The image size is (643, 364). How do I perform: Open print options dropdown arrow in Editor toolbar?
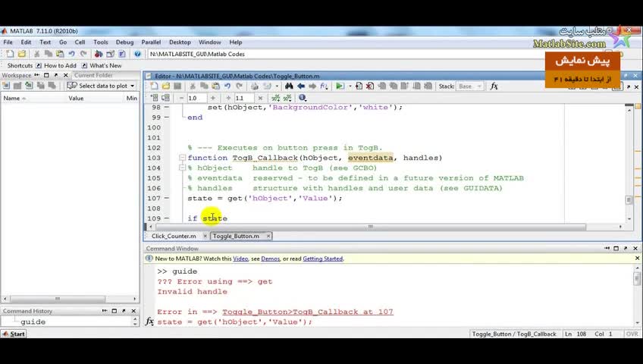point(277,86)
